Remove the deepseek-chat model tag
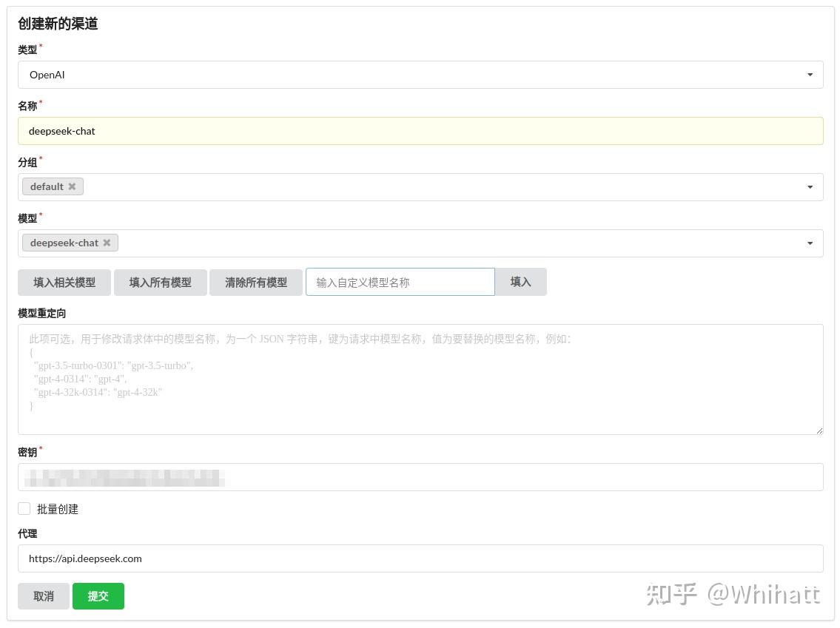840x628 pixels. pyautogui.click(x=107, y=243)
